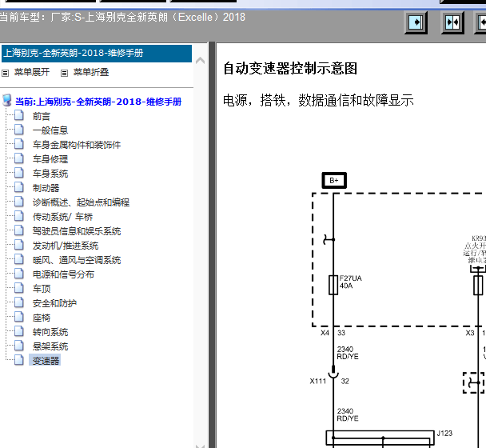This screenshot has height=448, width=486.
Task: Click the page icon next to 转向系统
Action: (x=19, y=330)
